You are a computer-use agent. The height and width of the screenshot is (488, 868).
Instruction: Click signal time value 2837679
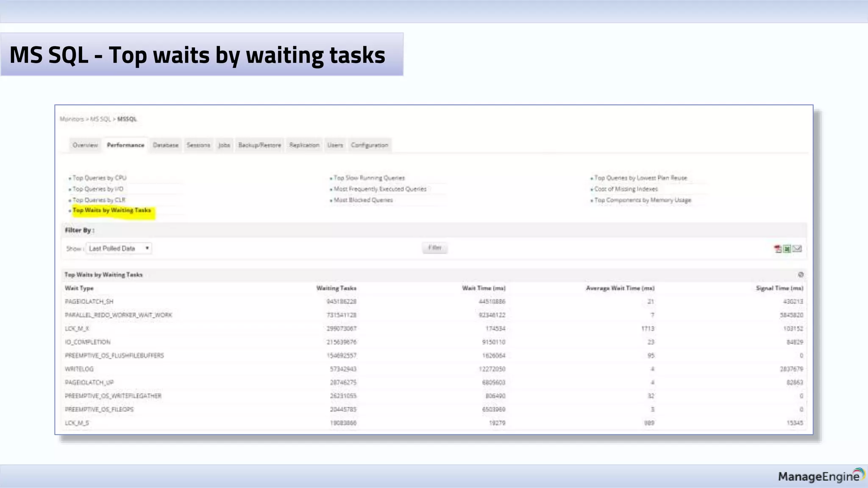[791, 369]
